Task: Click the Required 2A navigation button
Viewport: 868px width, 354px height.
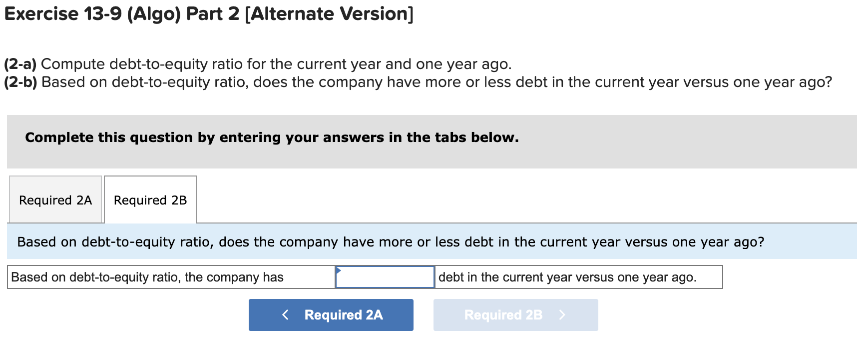Action: pyautogui.click(x=331, y=314)
